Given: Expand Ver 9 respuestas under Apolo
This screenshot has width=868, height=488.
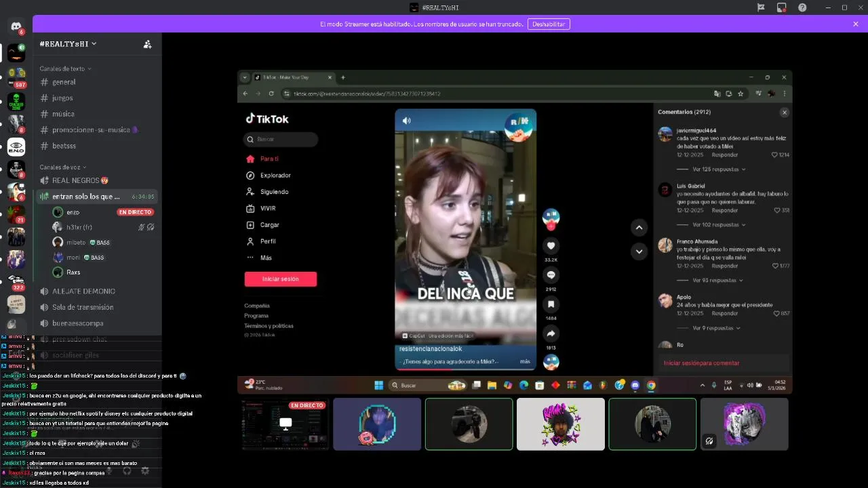Looking at the screenshot, I should click(716, 328).
